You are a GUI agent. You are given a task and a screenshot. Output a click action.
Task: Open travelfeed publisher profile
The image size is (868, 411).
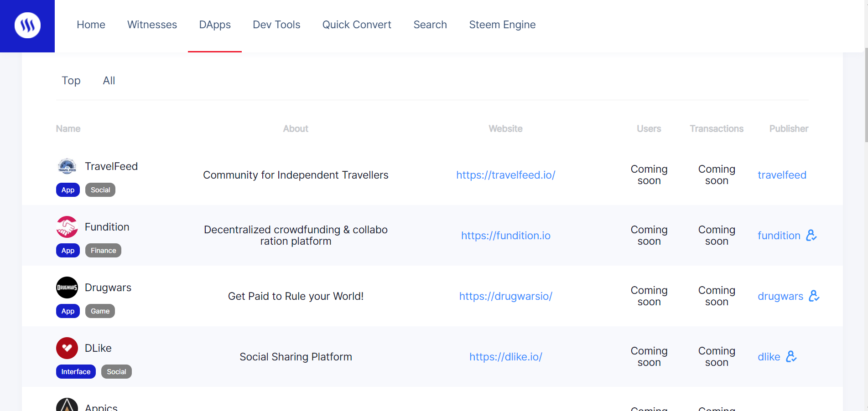point(782,175)
